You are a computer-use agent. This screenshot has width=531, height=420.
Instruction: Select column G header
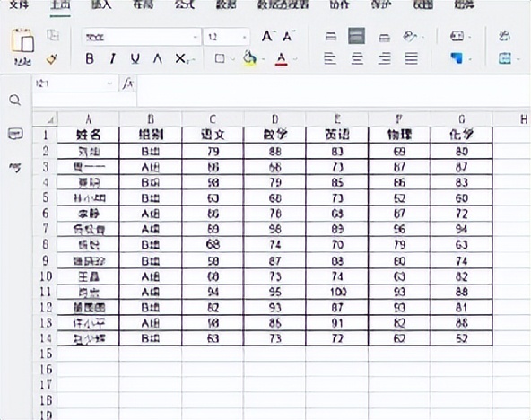(x=462, y=119)
